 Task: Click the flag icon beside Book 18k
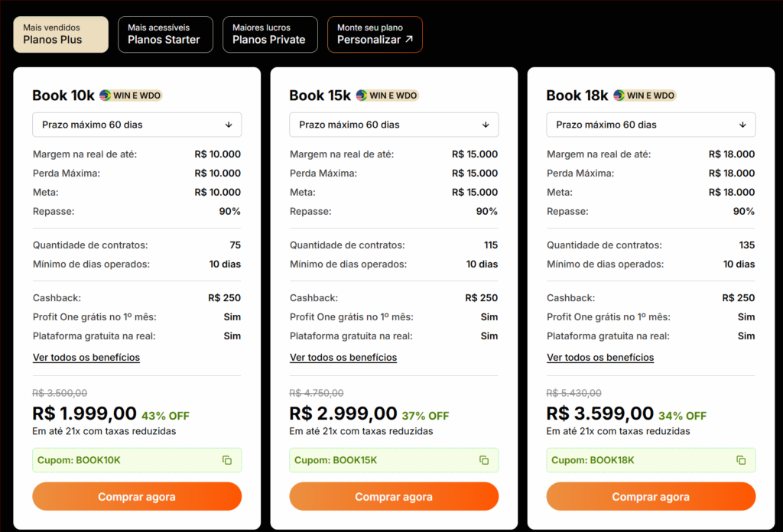pos(619,96)
